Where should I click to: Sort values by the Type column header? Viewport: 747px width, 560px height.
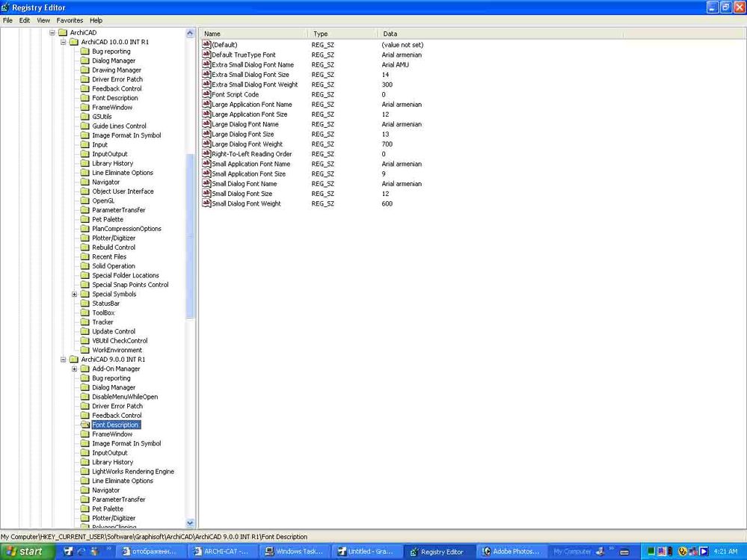(342, 34)
